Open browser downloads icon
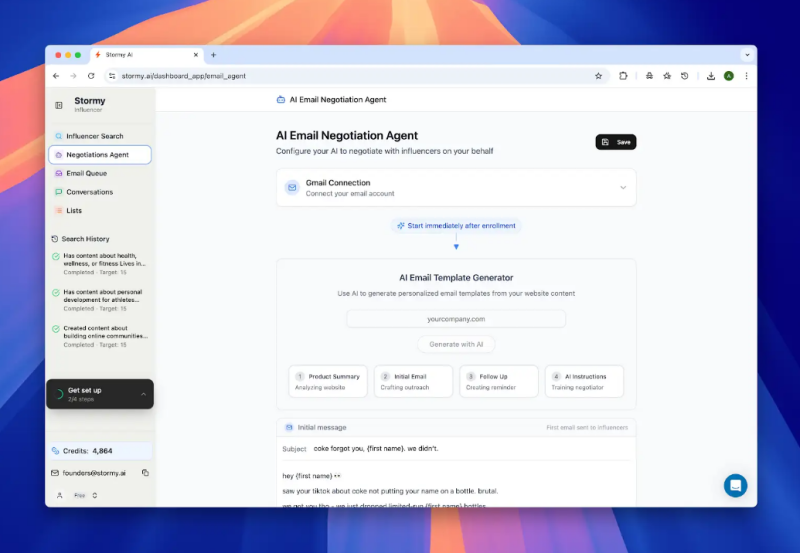 [711, 76]
